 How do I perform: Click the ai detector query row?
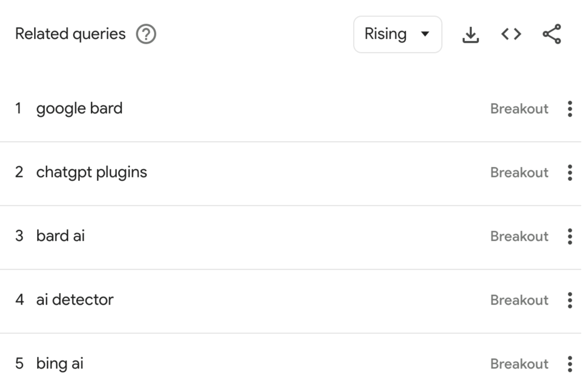tap(75, 299)
